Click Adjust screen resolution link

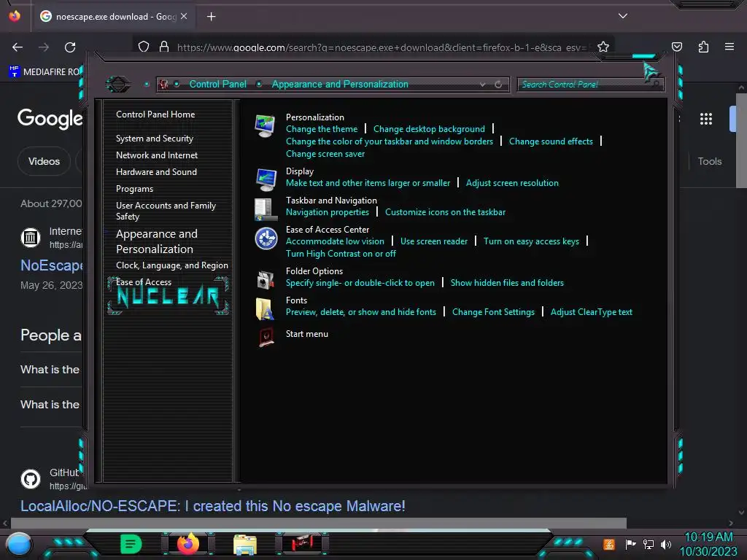tap(512, 183)
